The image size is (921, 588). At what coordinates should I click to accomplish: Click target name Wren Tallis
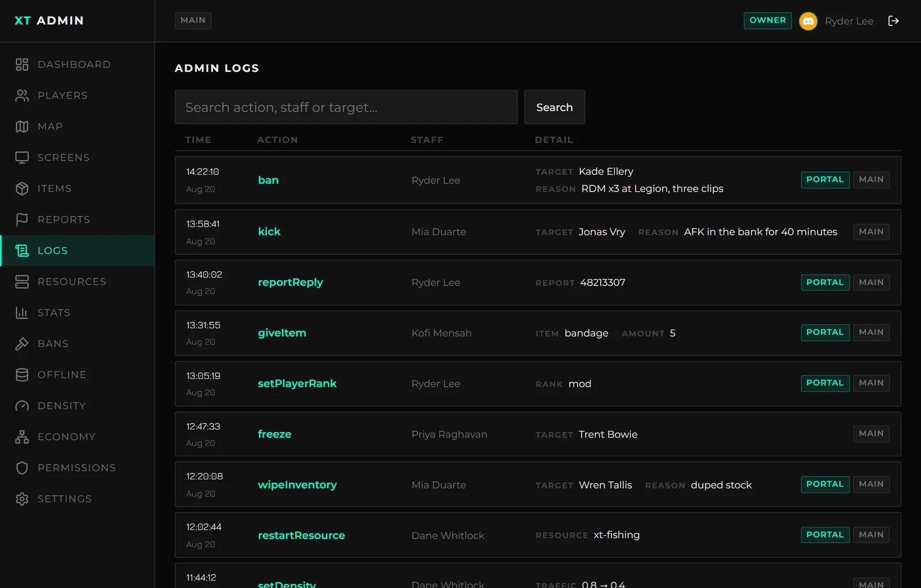(x=605, y=485)
